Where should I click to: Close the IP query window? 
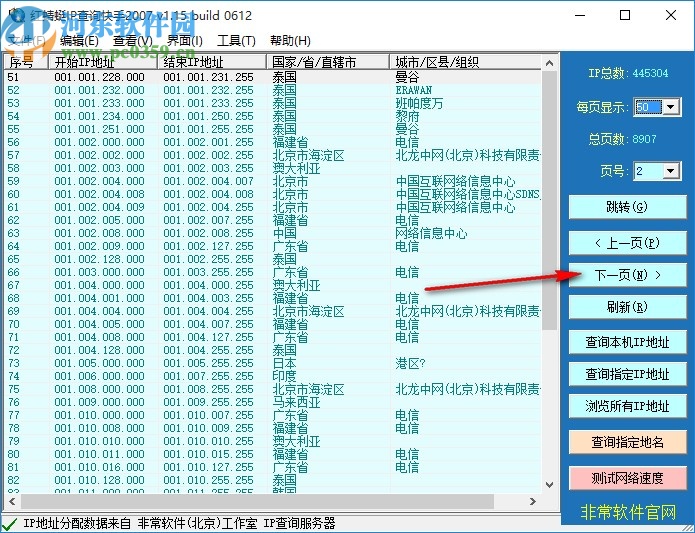[671, 15]
